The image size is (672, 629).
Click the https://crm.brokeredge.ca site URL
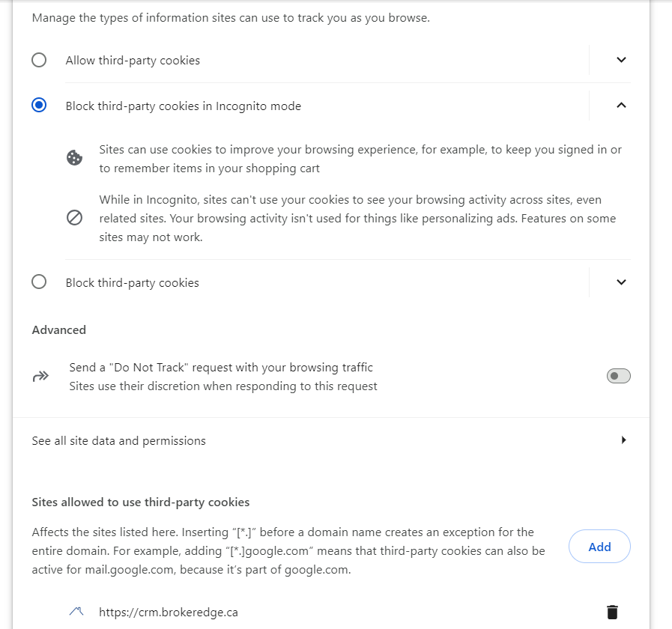(x=169, y=612)
